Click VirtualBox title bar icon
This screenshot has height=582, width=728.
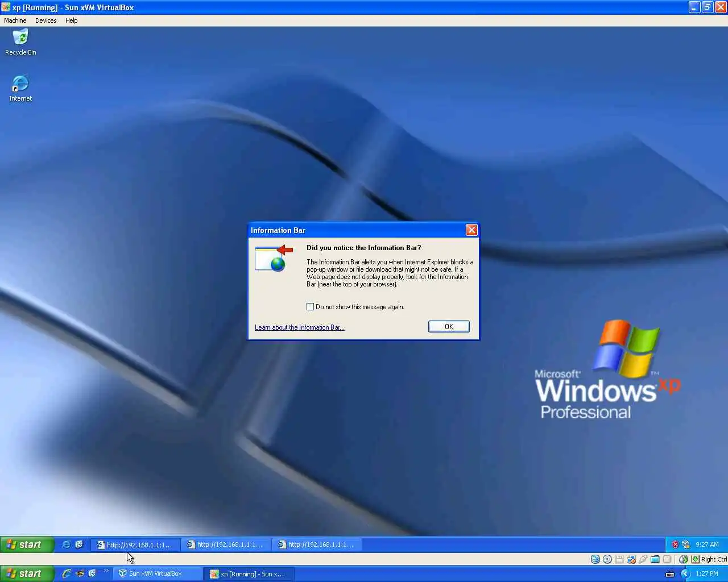click(6, 7)
